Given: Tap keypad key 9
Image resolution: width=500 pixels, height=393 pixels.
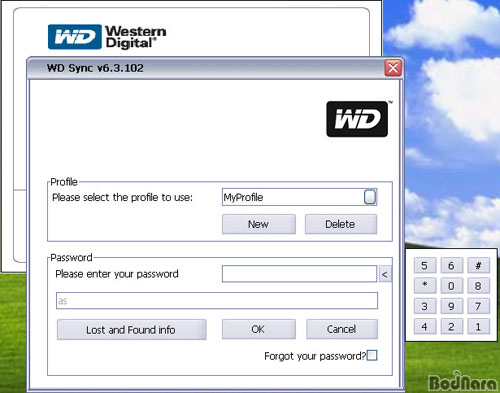Looking at the screenshot, I should pyautogui.click(x=451, y=306).
